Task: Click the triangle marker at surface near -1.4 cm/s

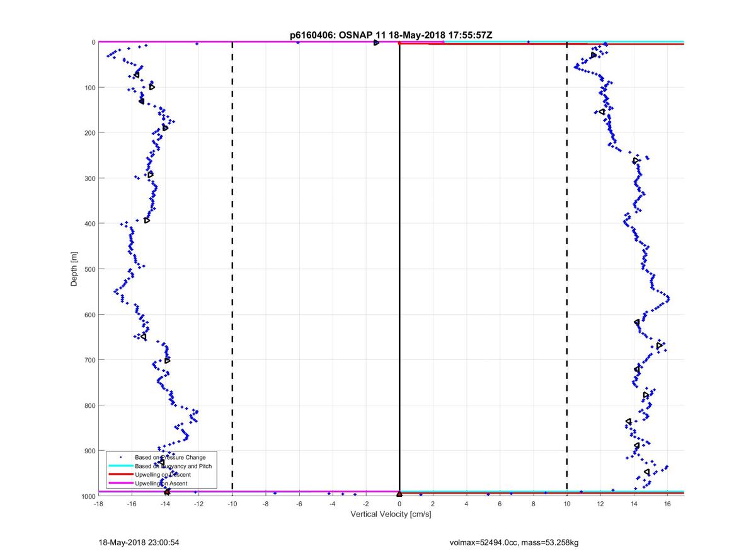Action: (x=376, y=42)
